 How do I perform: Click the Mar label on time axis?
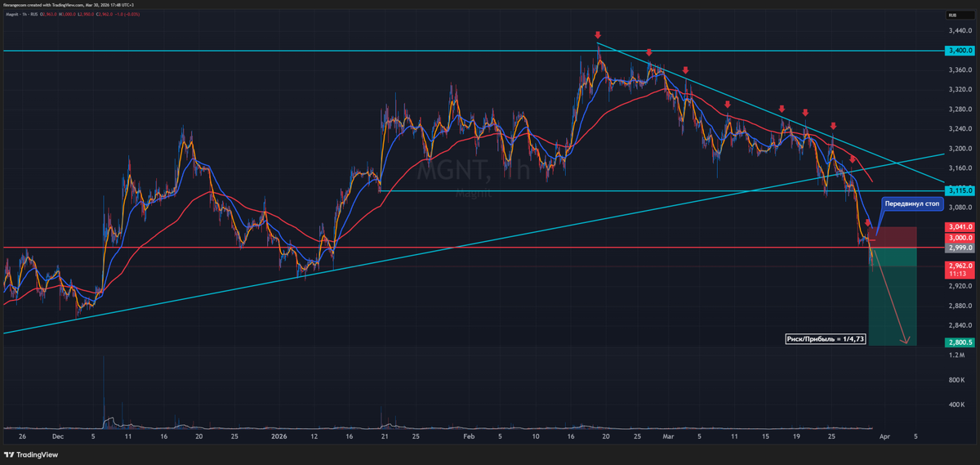tap(668, 437)
